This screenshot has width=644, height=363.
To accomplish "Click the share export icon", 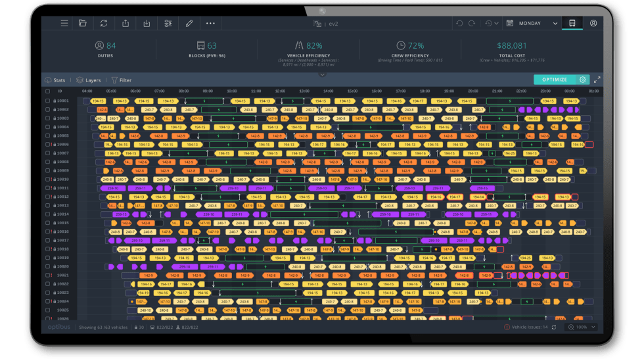I will pyautogui.click(x=125, y=23).
